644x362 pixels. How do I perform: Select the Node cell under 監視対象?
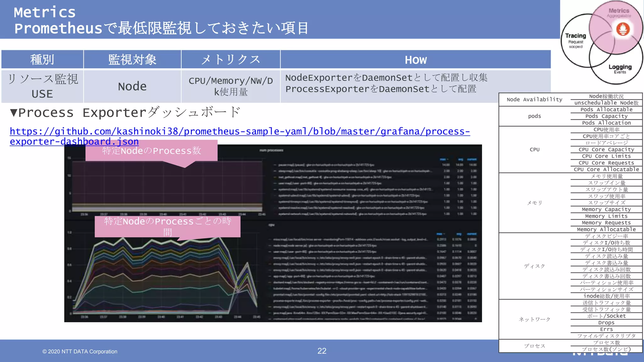pyautogui.click(x=132, y=86)
